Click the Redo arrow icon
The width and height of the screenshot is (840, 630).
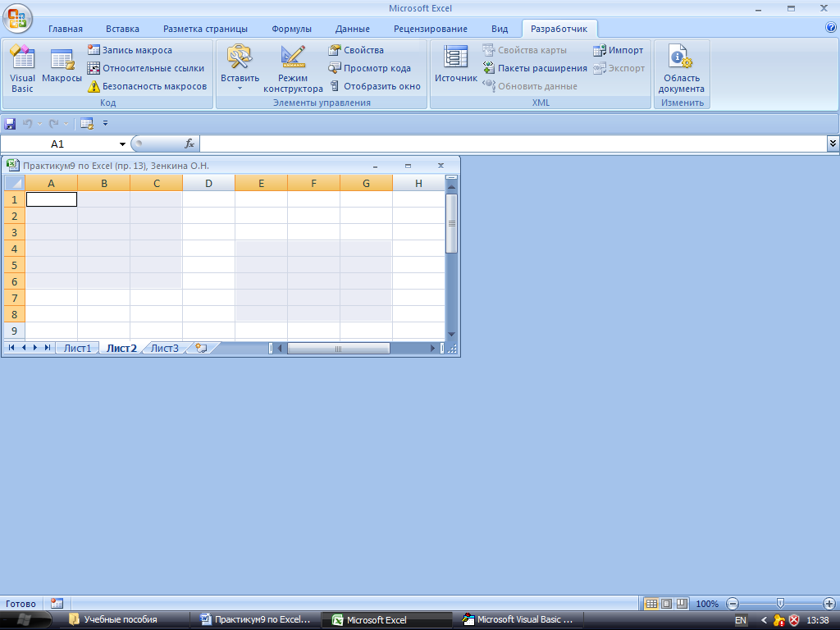click(x=53, y=124)
